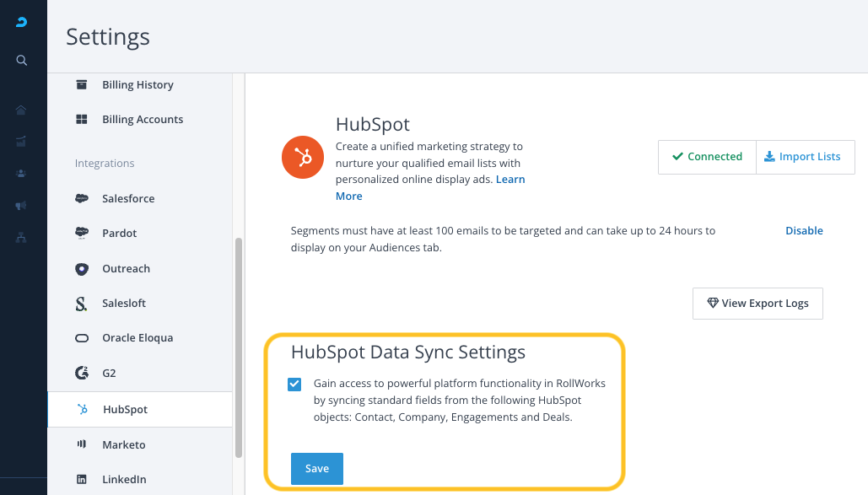Click the RollWorks logo in the dark sidebar

click(x=22, y=23)
